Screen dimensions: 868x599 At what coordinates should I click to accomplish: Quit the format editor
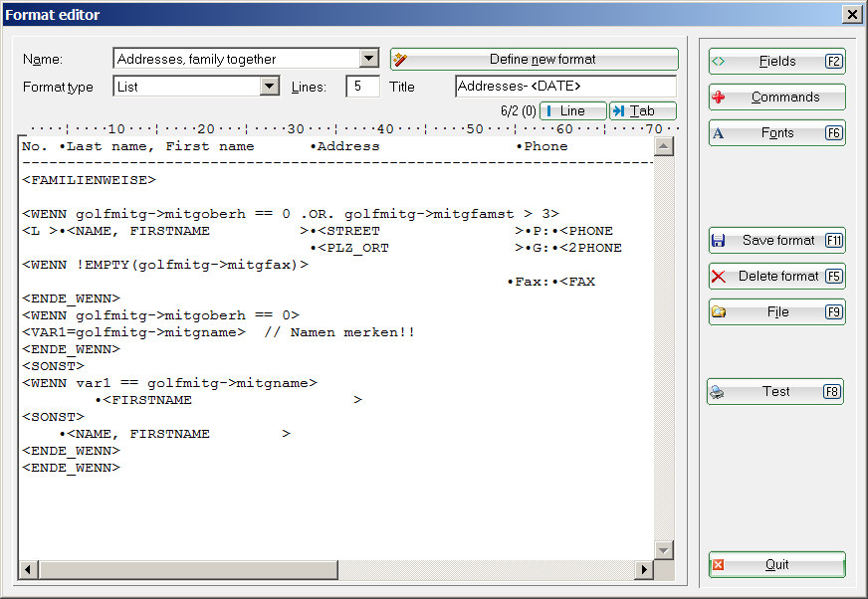pos(776,564)
